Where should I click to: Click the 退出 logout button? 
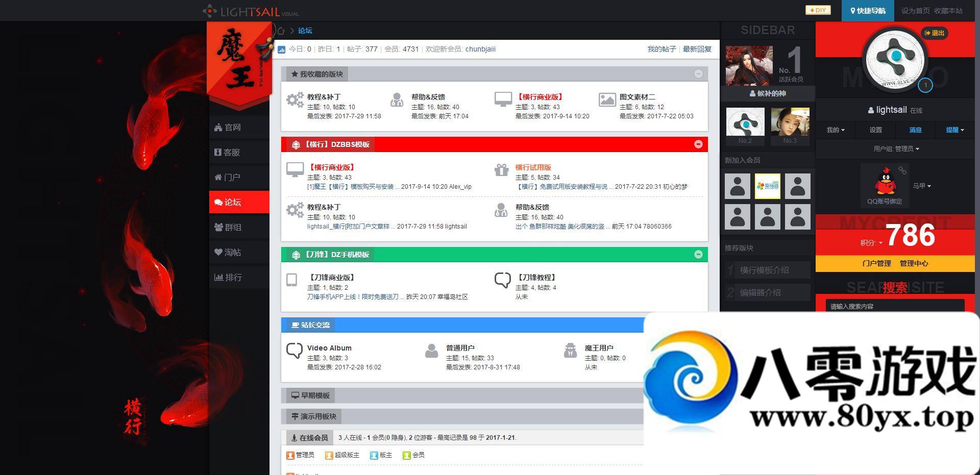[935, 33]
